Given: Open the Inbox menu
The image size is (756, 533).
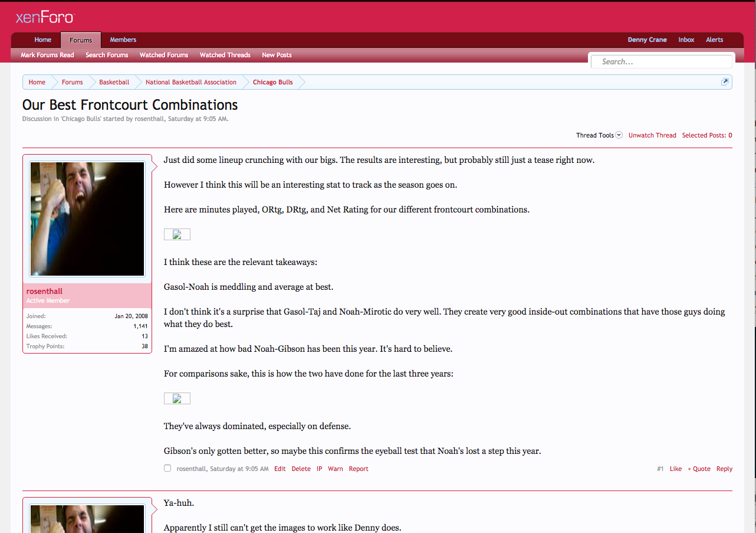Looking at the screenshot, I should 686,40.
